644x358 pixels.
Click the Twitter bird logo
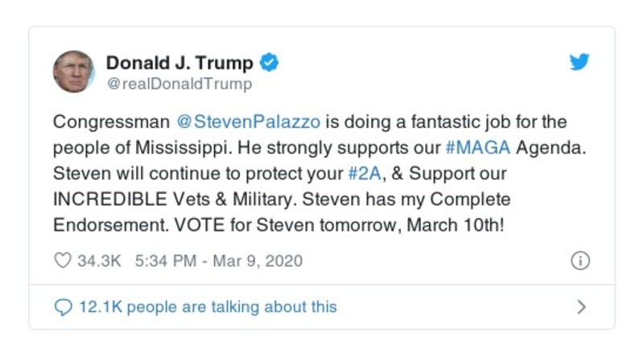(x=580, y=63)
